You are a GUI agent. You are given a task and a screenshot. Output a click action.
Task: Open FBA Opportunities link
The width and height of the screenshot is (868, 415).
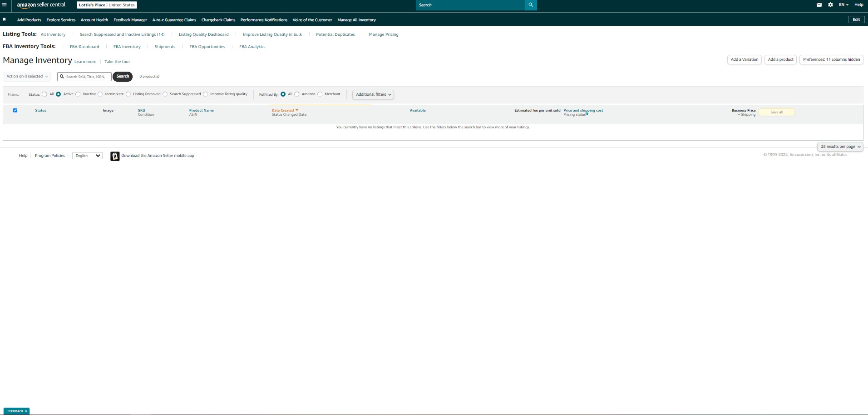point(207,47)
